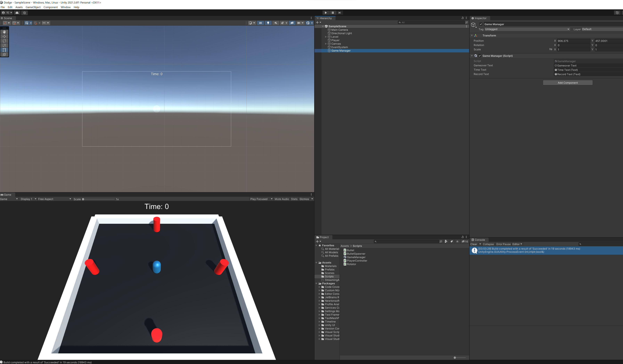The height and width of the screenshot is (364, 623).
Task: Uncheck the Game Manager active checkbox
Action: pyautogui.click(x=481, y=24)
